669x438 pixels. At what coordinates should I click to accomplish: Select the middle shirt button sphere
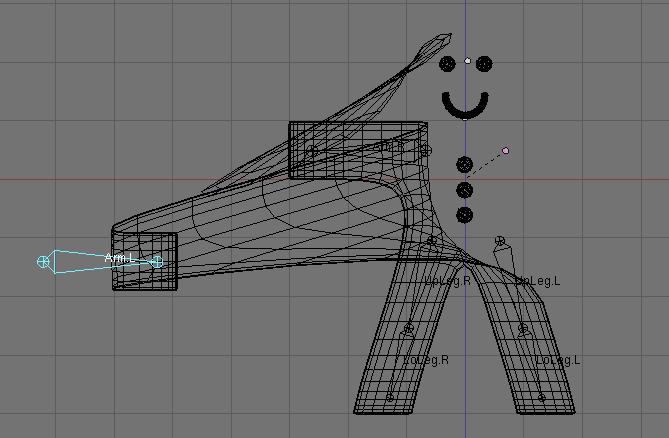click(465, 190)
